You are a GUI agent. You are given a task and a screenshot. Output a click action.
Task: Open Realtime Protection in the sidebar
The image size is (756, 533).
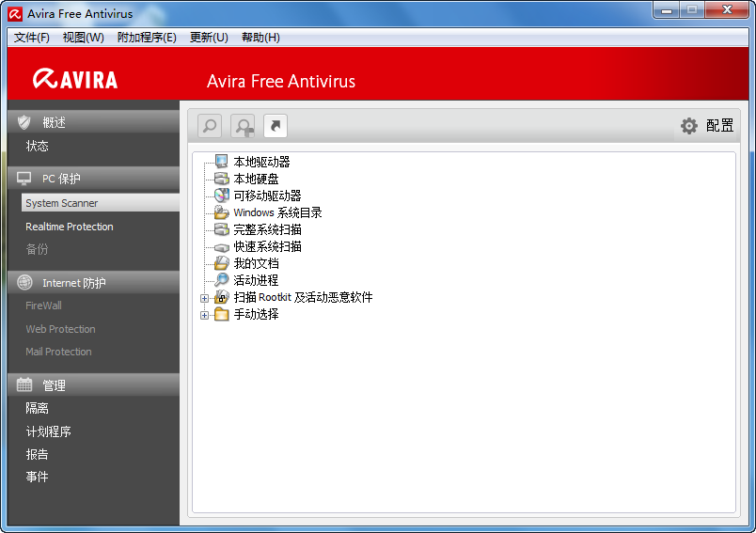(70, 227)
